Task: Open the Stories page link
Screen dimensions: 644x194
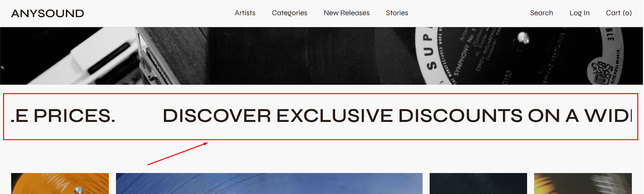Action: (397, 13)
